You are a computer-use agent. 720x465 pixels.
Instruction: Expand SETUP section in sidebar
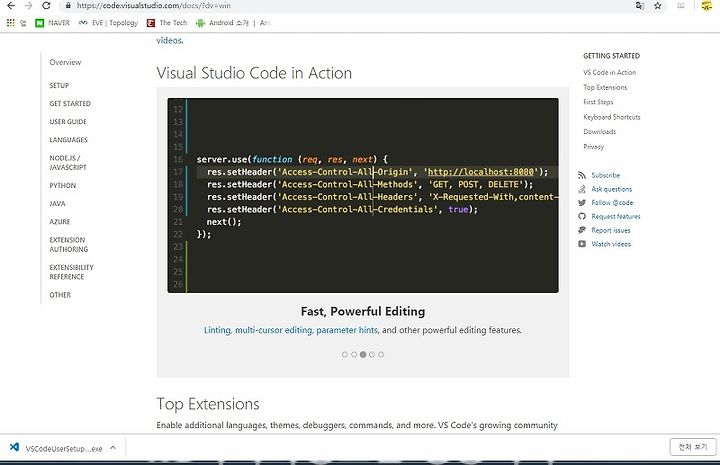(59, 85)
